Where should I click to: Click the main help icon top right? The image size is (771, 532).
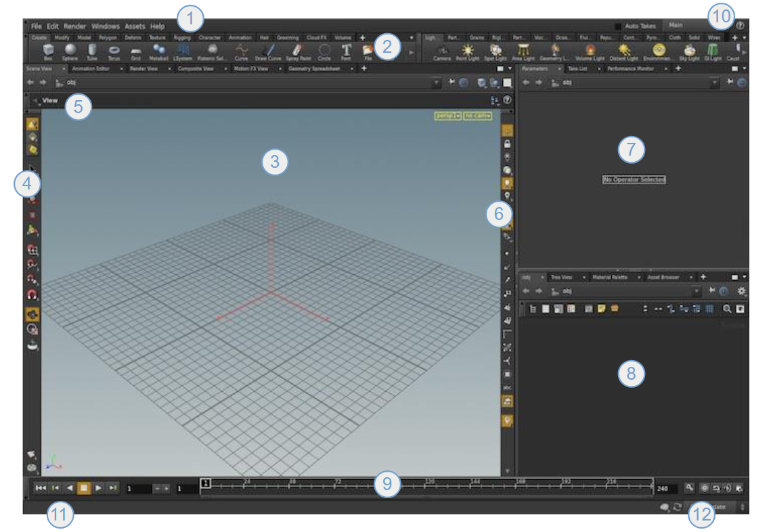[x=740, y=26]
